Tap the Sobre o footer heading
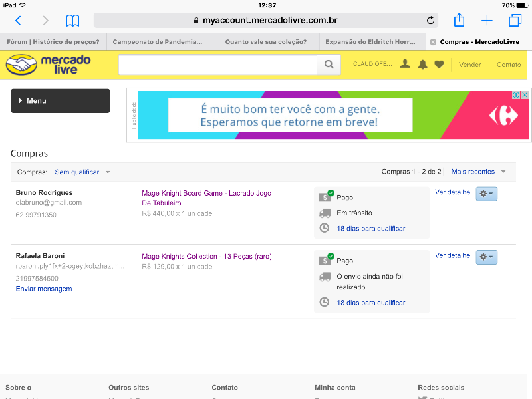532x399 pixels. coord(19,388)
